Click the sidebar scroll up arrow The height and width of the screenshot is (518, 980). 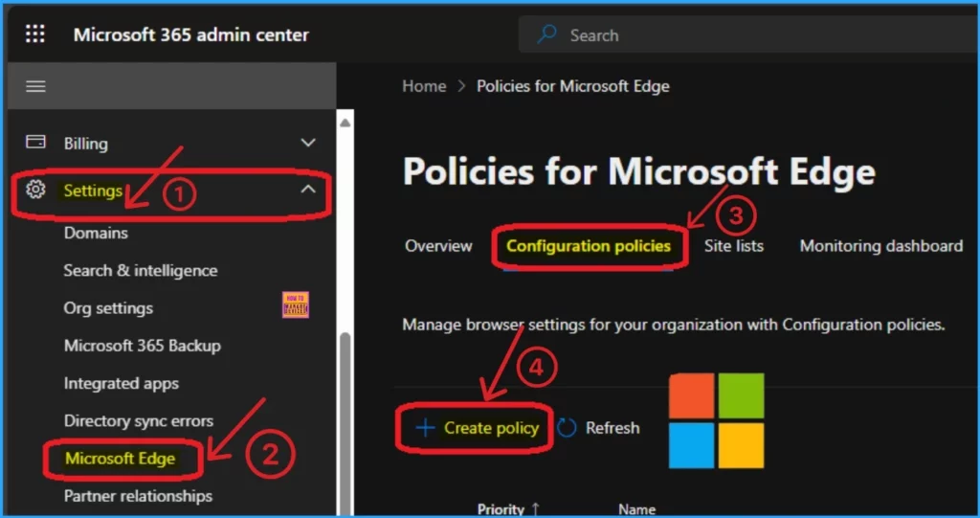coord(345,123)
